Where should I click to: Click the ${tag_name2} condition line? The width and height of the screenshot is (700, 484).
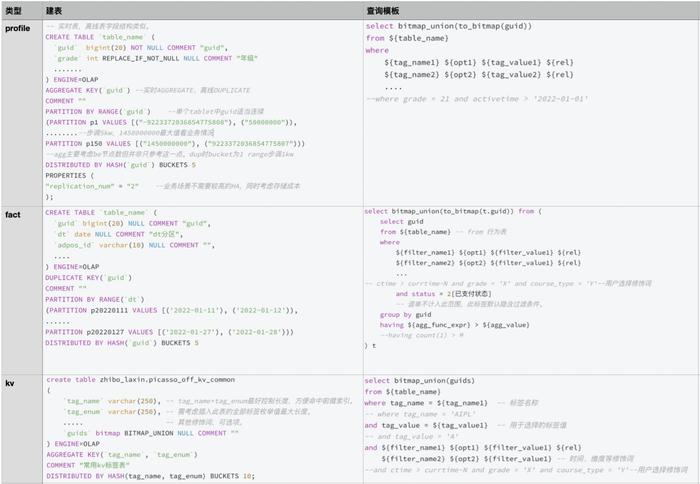coord(479,75)
